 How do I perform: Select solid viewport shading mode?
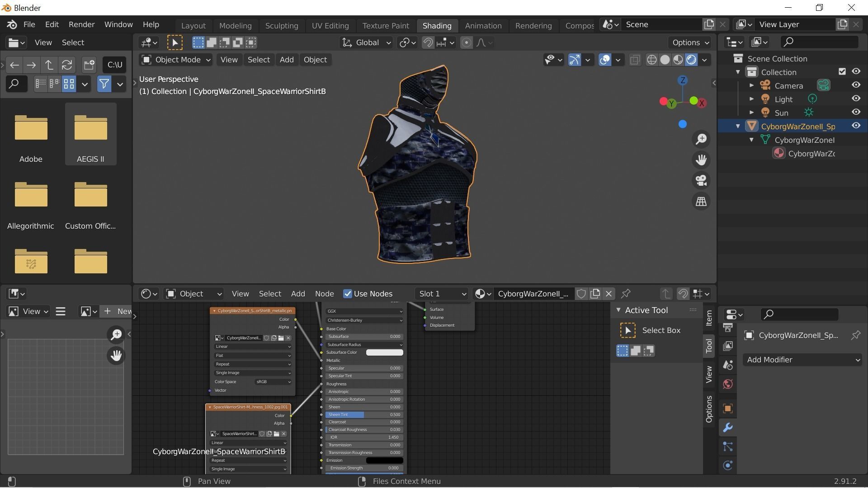(665, 60)
